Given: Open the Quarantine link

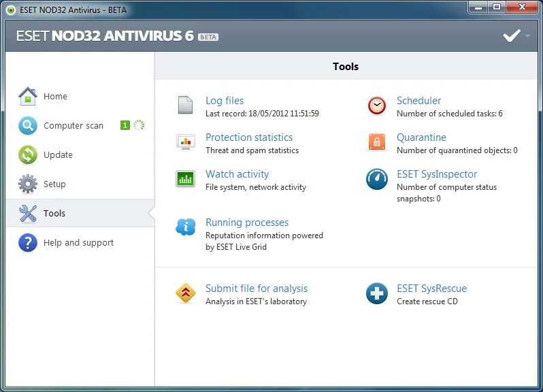Looking at the screenshot, I should click(421, 137).
